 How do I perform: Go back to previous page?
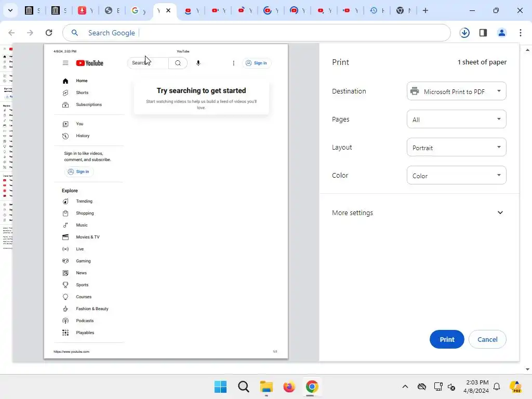(11, 33)
